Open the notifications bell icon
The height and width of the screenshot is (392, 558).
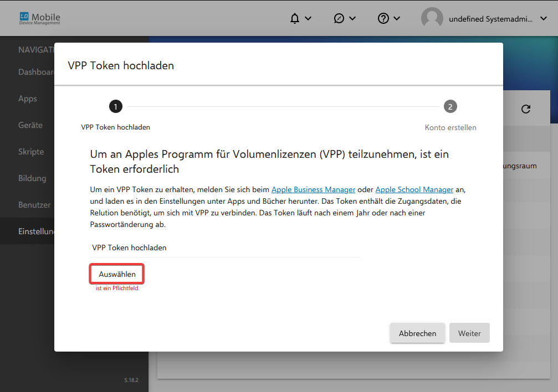295,18
